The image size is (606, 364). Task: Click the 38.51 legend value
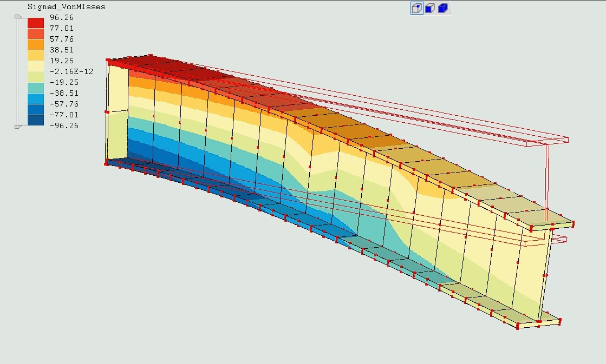click(61, 50)
